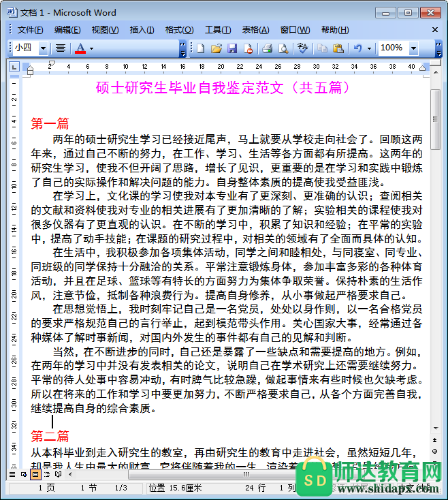This screenshot has height=500, width=448.
Task: Open the 文件(F) menu
Action: point(30,30)
